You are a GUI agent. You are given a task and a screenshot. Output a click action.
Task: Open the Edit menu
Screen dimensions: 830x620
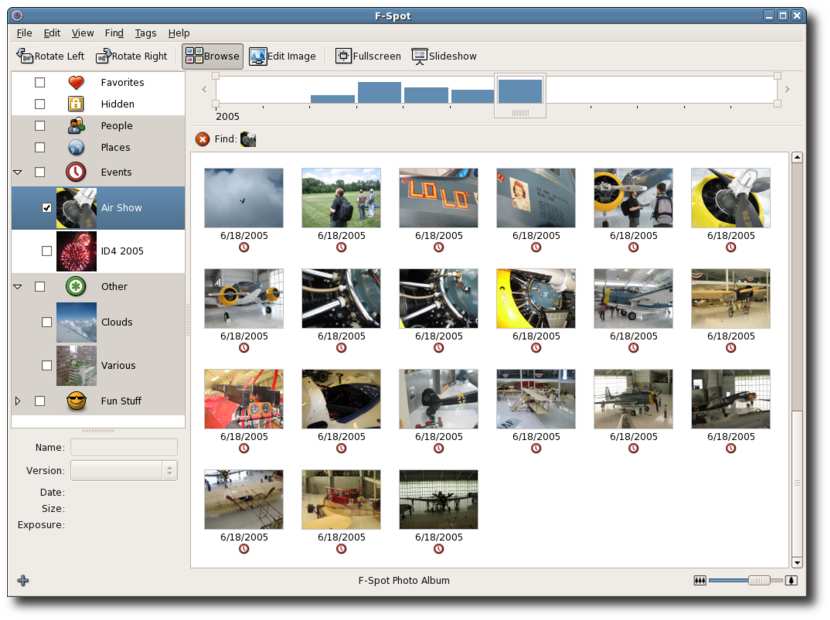click(51, 33)
